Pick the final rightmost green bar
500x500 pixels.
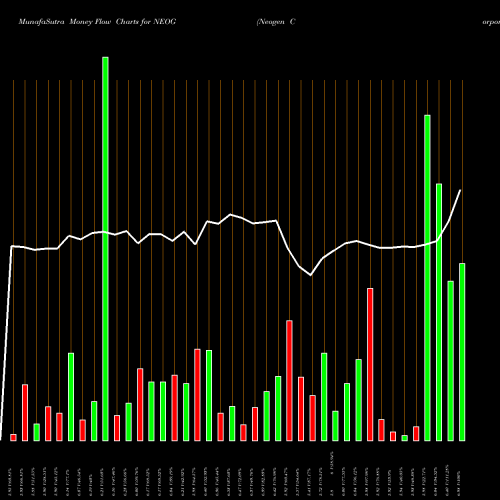[x=462, y=352]
